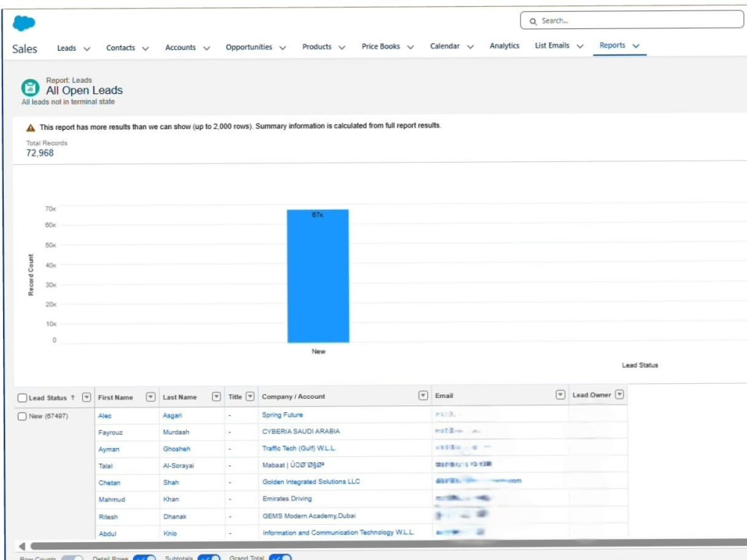Open last name Al-Sorayai link
Viewport: 747px width, 560px height.
(179, 466)
